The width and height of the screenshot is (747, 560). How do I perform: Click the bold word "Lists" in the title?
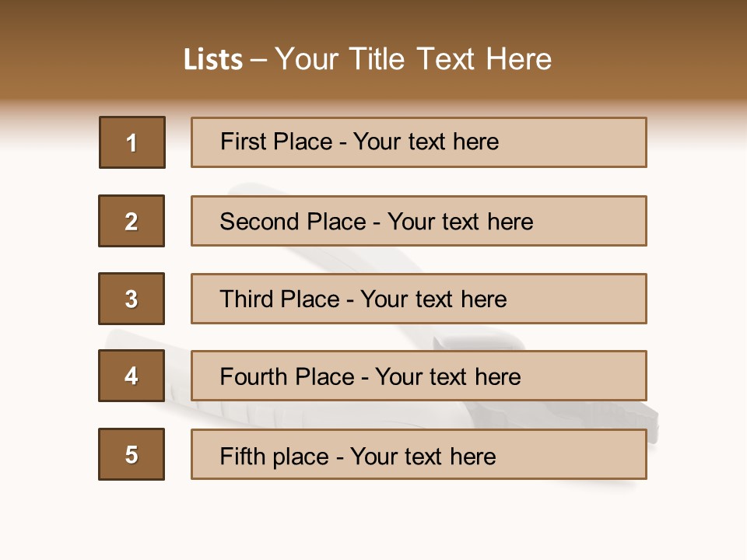point(213,60)
